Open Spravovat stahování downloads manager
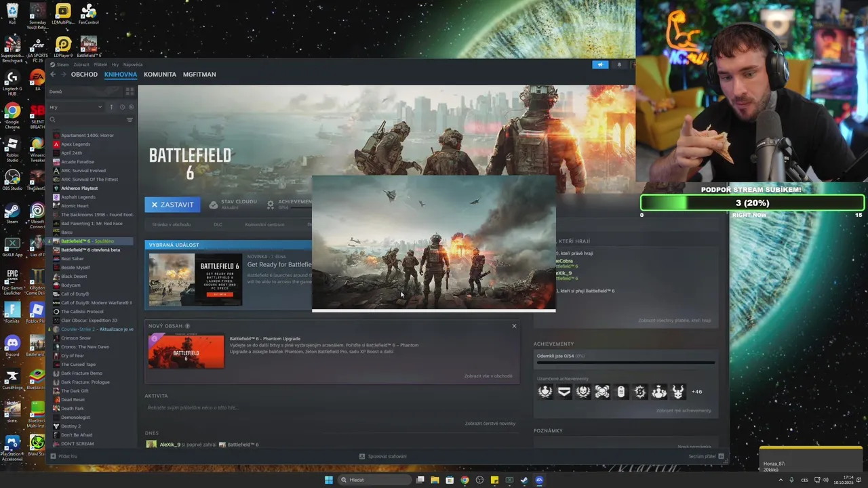 383,456
